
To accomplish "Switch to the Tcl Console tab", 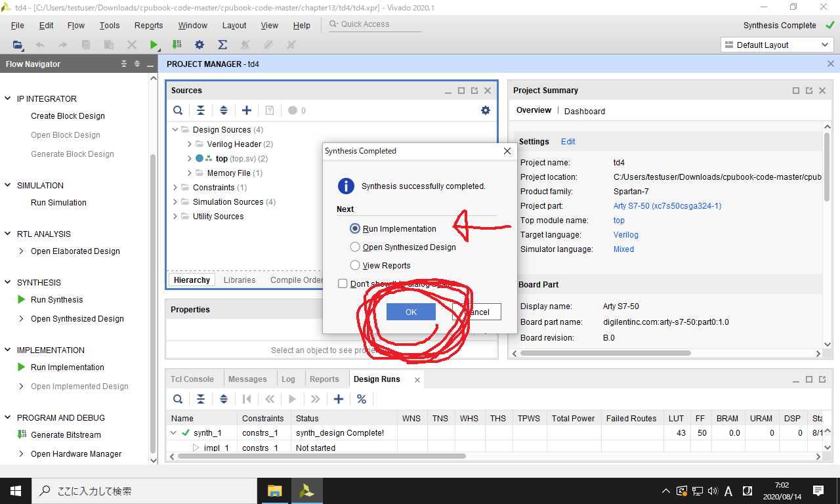I will pos(192,379).
